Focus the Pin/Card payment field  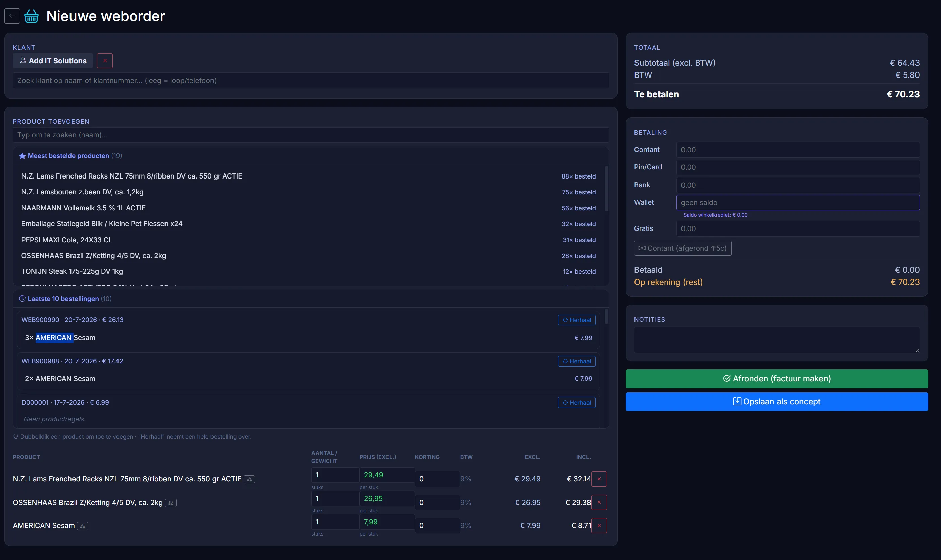798,167
